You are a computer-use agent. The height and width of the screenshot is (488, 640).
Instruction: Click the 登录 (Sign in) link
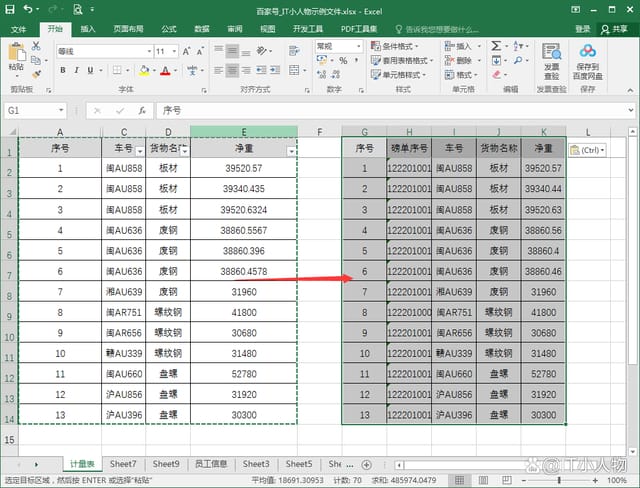point(583,29)
